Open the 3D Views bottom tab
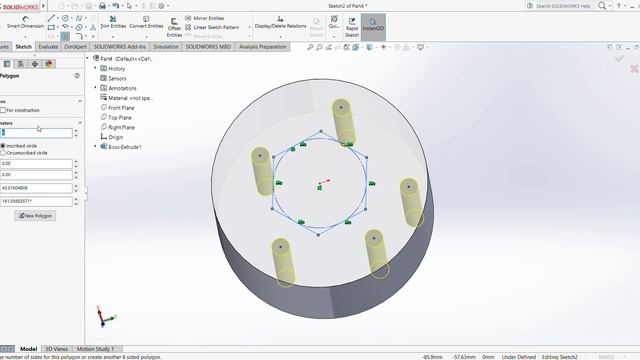 (56, 349)
